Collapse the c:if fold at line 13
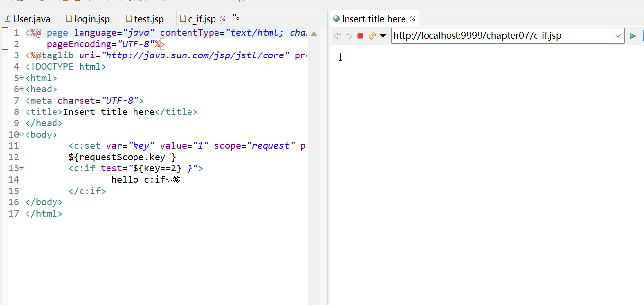The width and height of the screenshot is (644, 305). (22, 168)
